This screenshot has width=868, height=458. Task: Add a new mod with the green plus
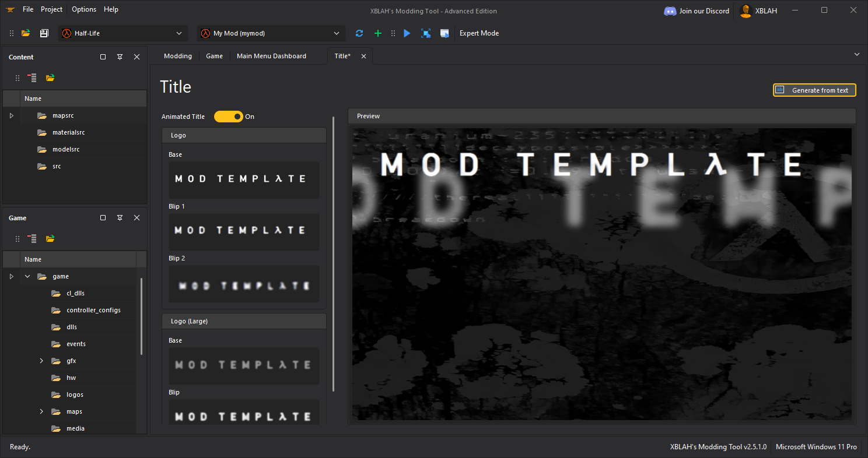(x=377, y=33)
